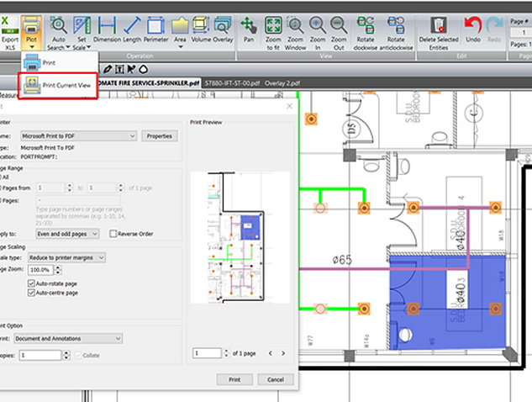
Task: Activate the Perimeter tool
Action: coord(155,29)
